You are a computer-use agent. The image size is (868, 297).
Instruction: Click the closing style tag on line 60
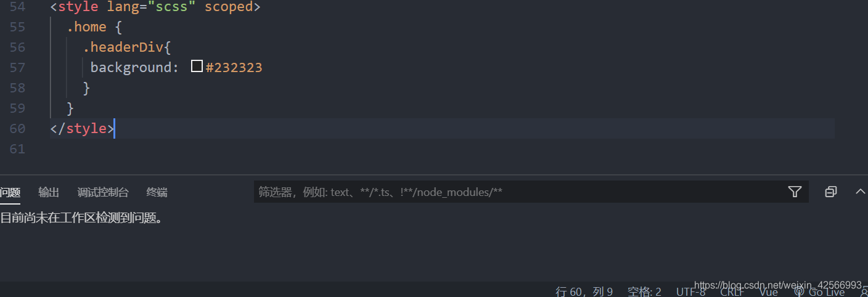82,128
